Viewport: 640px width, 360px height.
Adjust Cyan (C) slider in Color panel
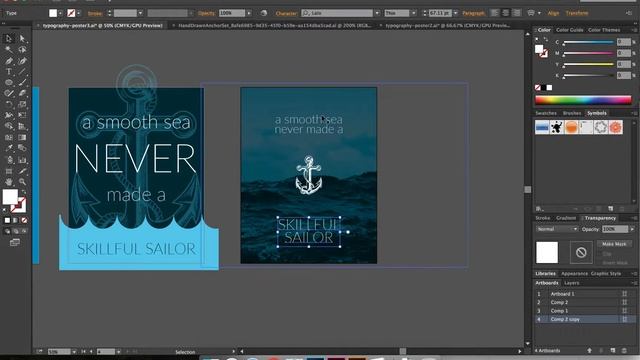[588, 42]
